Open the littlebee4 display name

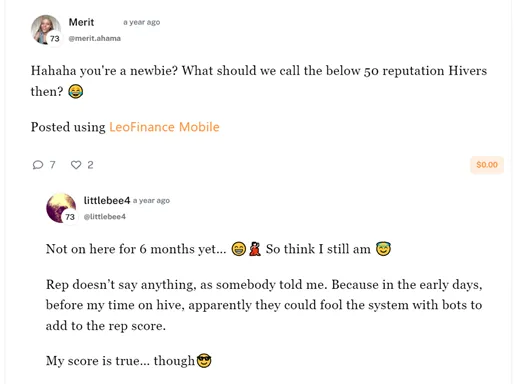107,200
